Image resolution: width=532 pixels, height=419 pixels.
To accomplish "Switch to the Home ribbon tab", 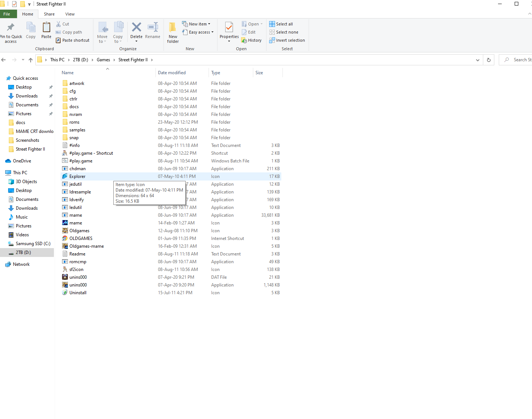I will pyautogui.click(x=28, y=14).
